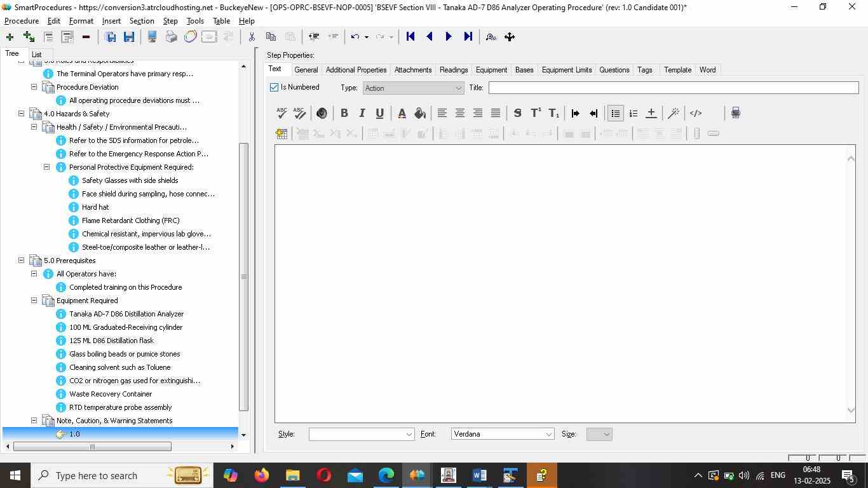
Task: Open the Style dropdown
Action: click(x=362, y=434)
